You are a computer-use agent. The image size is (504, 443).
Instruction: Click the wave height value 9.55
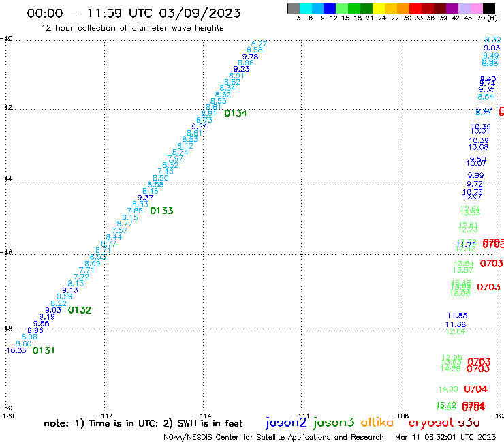[x=42, y=324]
